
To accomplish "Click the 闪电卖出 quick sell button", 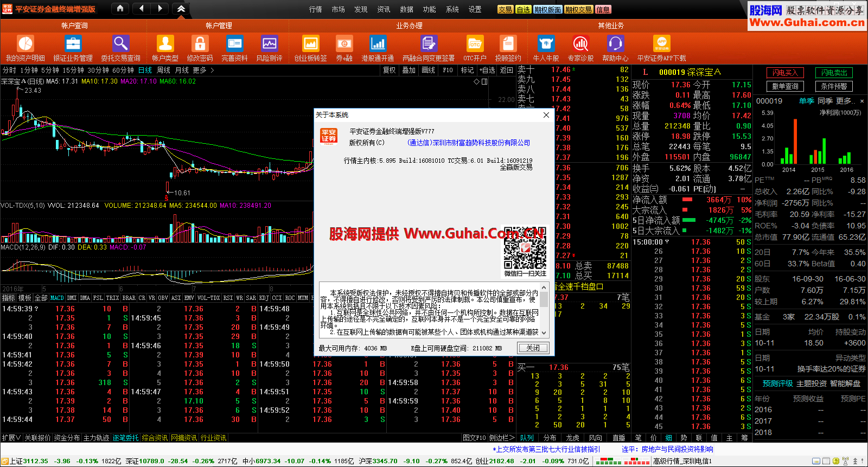I will tap(834, 73).
